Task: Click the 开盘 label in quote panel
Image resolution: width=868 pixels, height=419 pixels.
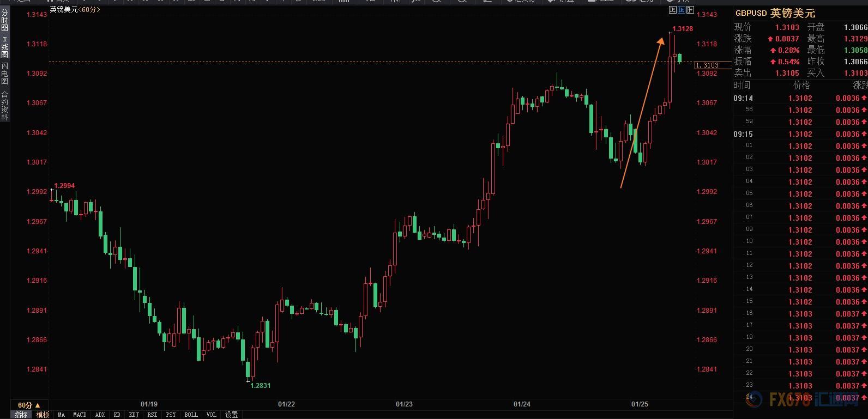Action: 816,27
